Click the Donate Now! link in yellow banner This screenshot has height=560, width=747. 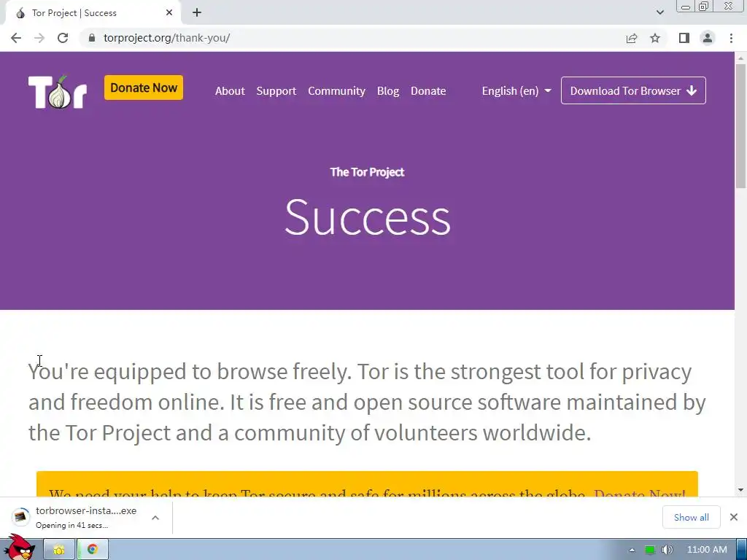tap(639, 494)
